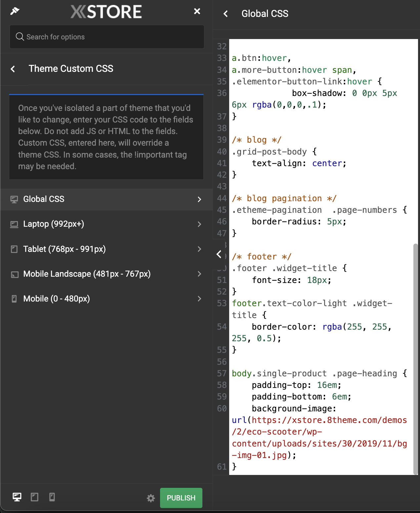Click the Laptop row icon

[x=14, y=224]
